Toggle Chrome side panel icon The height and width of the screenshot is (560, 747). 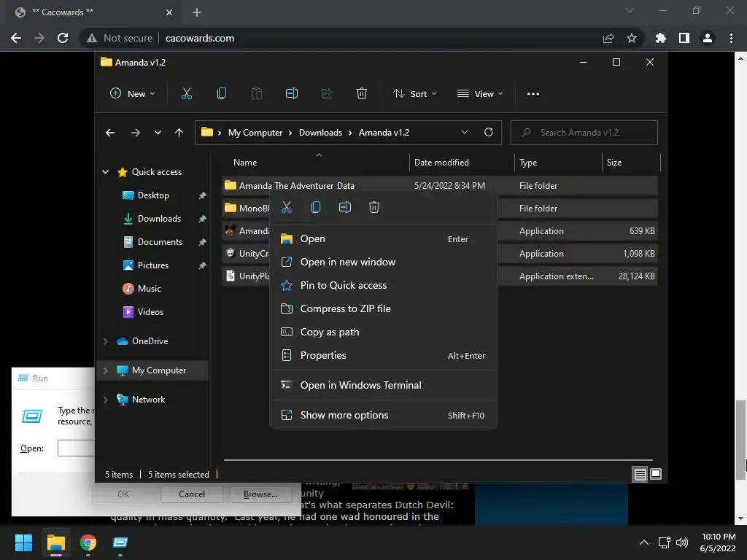(684, 38)
